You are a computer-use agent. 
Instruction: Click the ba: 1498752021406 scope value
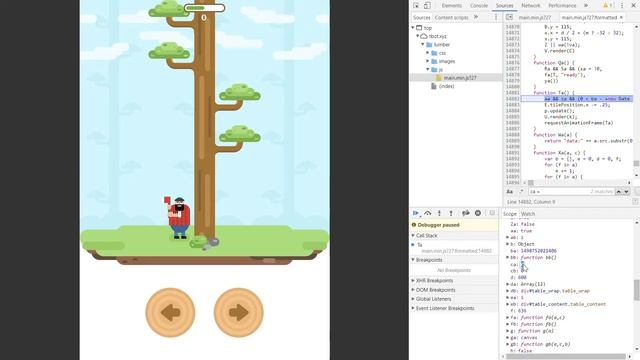pyautogui.click(x=539, y=251)
